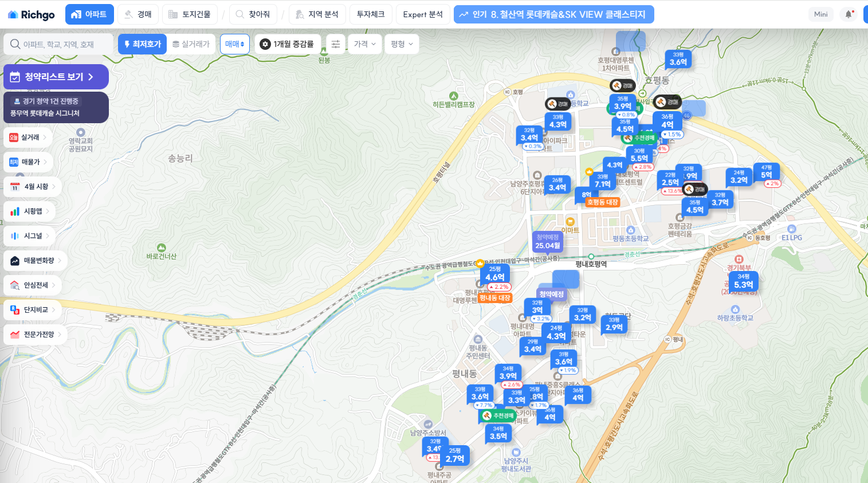
Task: Open the 매매 deal type dropdown
Action: (x=235, y=44)
